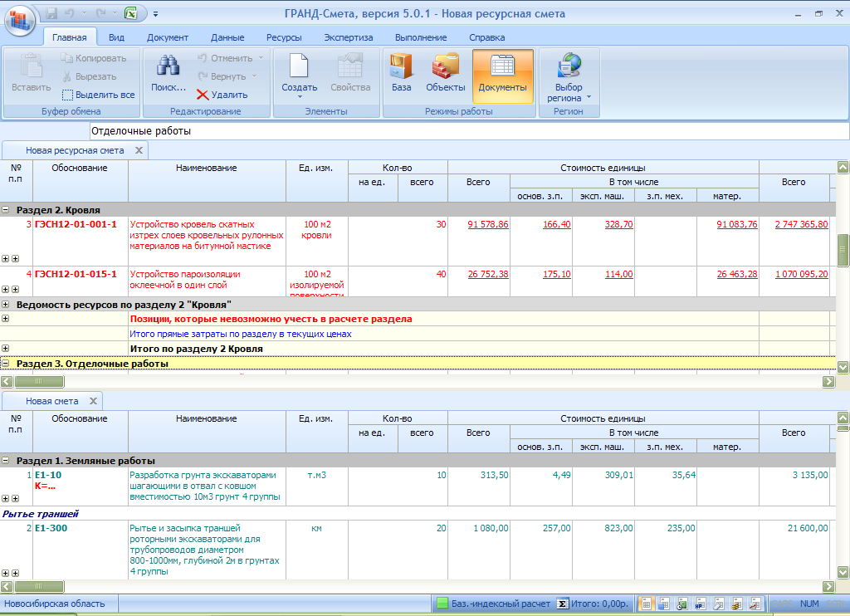
Task: Expand Ведомость ресурсов по разделу 2
Action: [x=6, y=305]
